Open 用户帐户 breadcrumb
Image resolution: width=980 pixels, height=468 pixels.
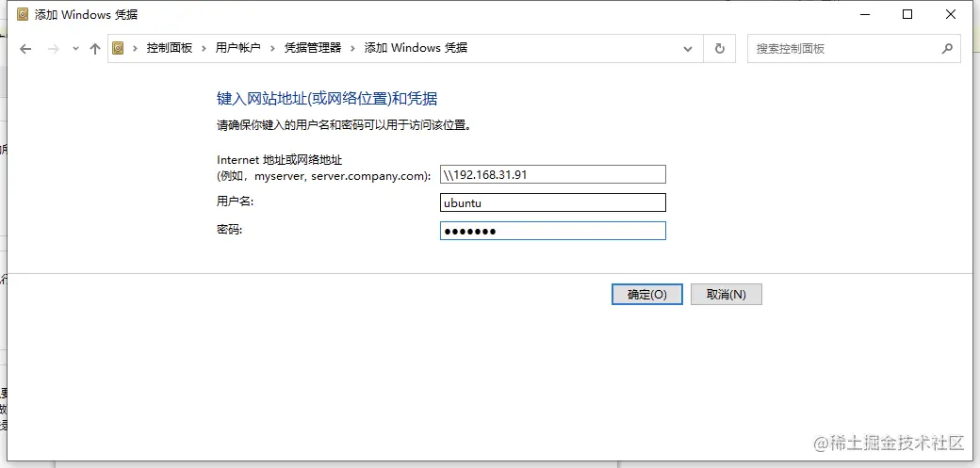tap(238, 48)
